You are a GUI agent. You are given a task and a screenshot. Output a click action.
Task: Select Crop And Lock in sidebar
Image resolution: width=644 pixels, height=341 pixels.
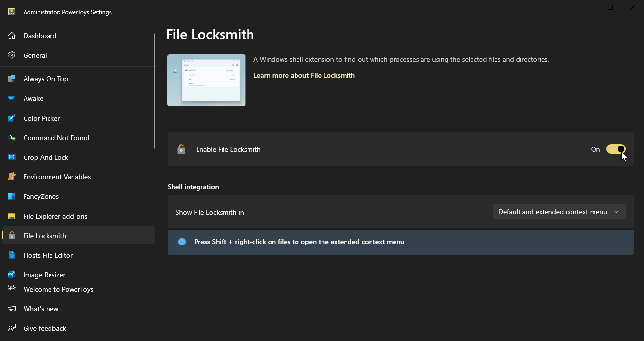click(x=78, y=157)
